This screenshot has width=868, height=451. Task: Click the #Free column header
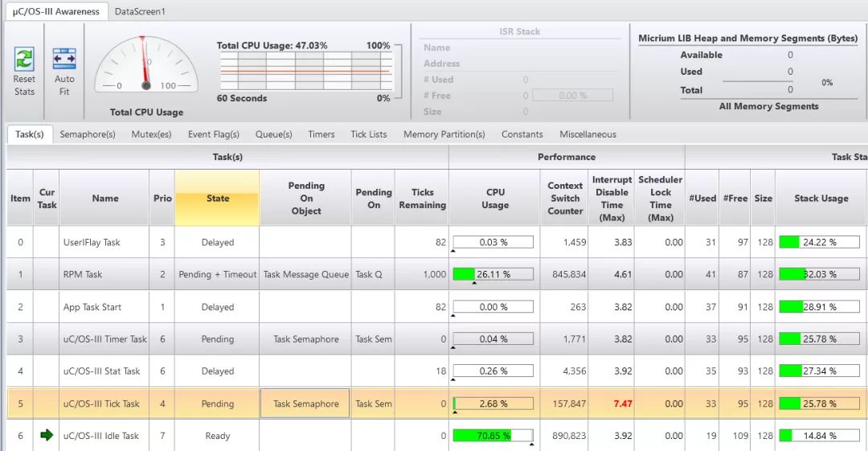(x=735, y=198)
